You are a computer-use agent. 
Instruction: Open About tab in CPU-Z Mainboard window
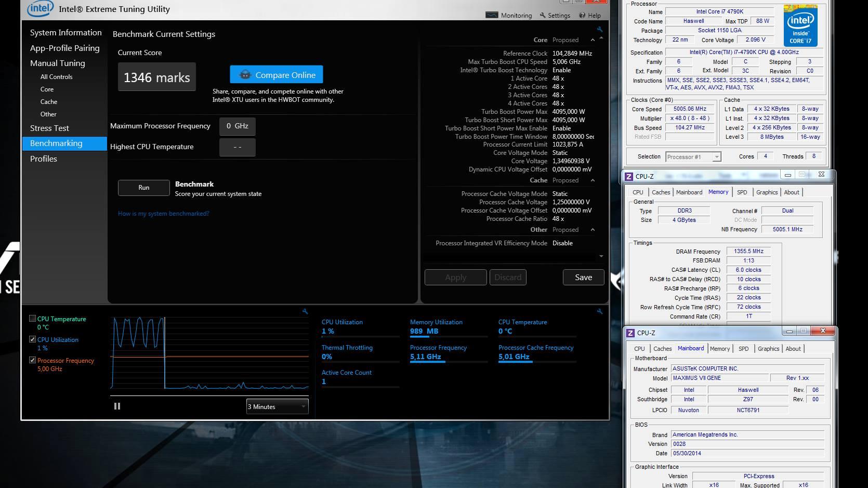(793, 349)
